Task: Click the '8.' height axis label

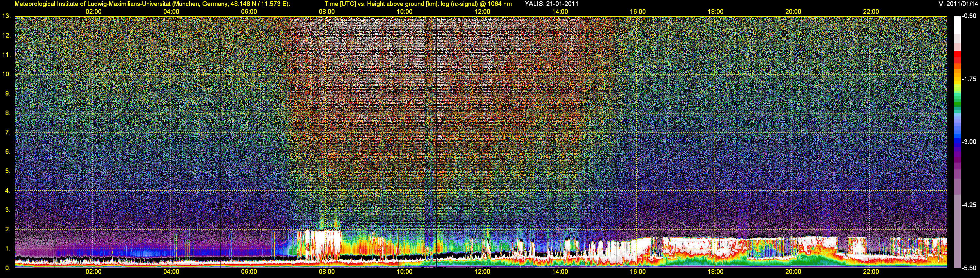Action: [8, 113]
